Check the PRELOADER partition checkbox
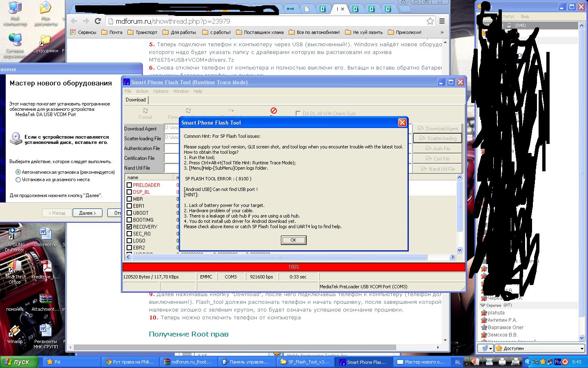 pos(129,185)
